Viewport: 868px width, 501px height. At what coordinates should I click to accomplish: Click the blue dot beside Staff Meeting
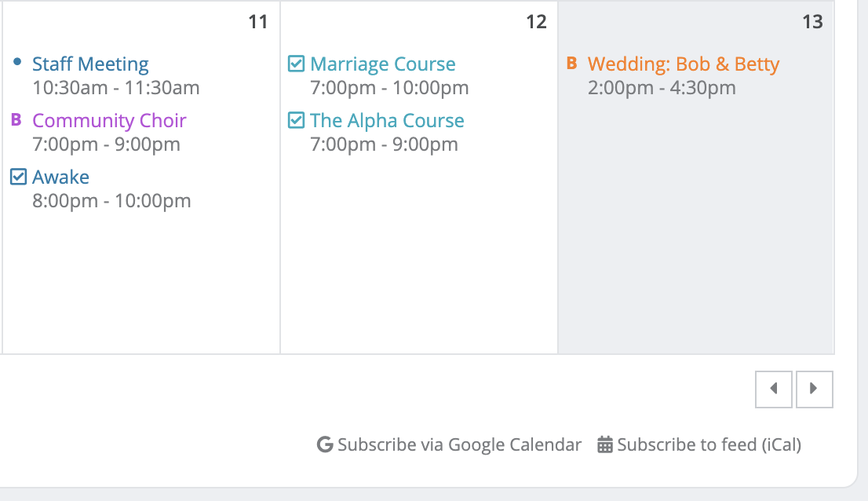[17, 62]
